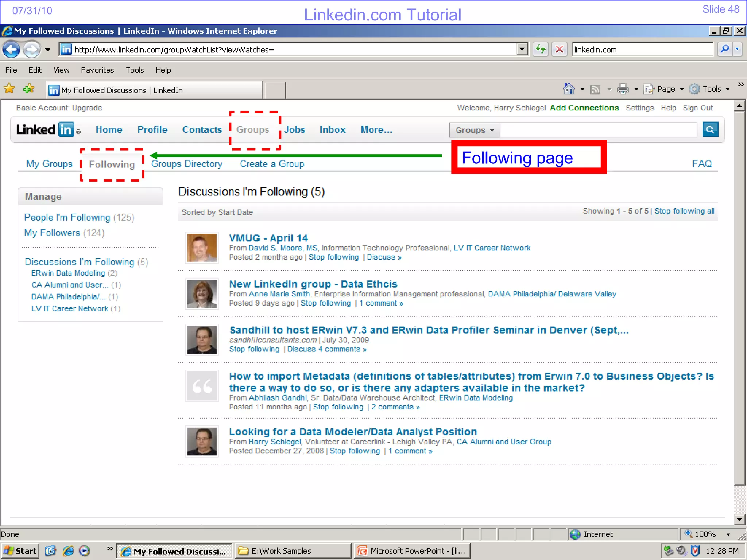Click the blue LinkedIn search button

pos(710,129)
